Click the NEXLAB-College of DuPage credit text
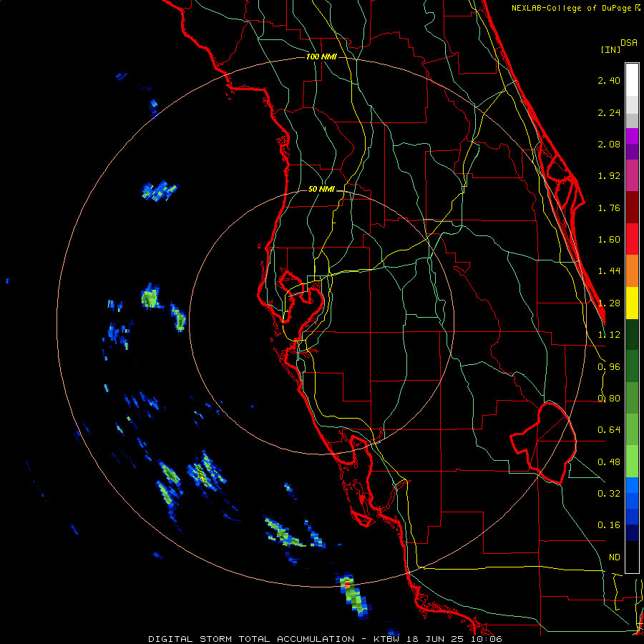Viewport: 644px width, 644px height. pyautogui.click(x=572, y=8)
